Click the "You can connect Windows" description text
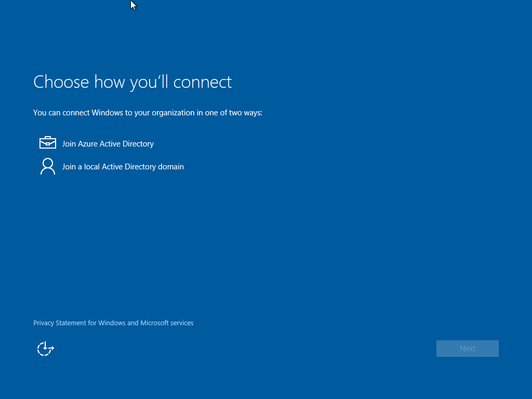 click(147, 113)
